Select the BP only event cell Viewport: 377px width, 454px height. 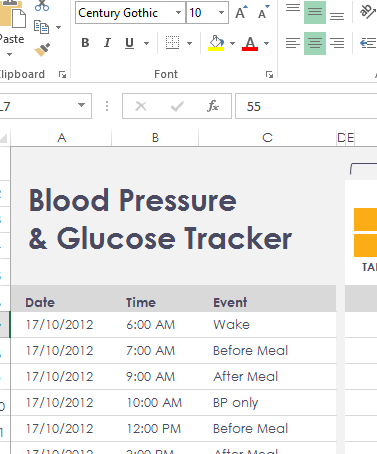pyautogui.click(x=267, y=403)
